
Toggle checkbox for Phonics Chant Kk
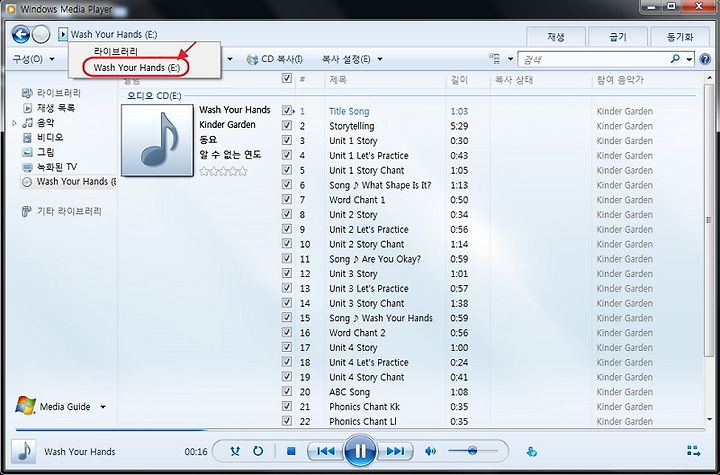(287, 406)
